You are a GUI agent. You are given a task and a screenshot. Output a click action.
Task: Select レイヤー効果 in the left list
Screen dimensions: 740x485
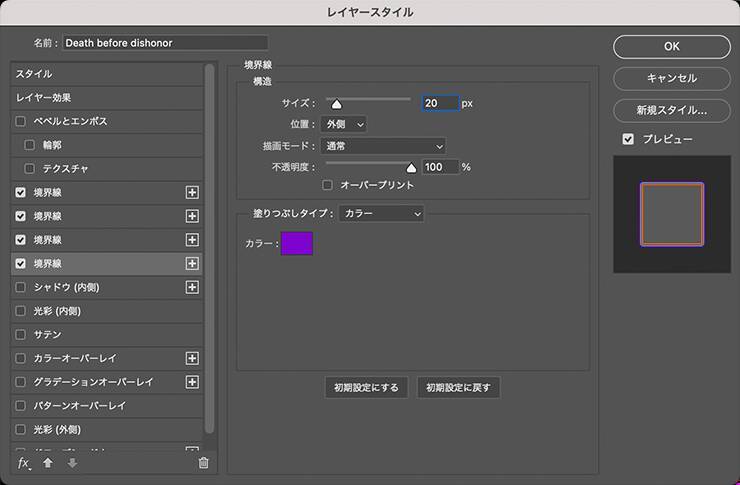coord(43,98)
